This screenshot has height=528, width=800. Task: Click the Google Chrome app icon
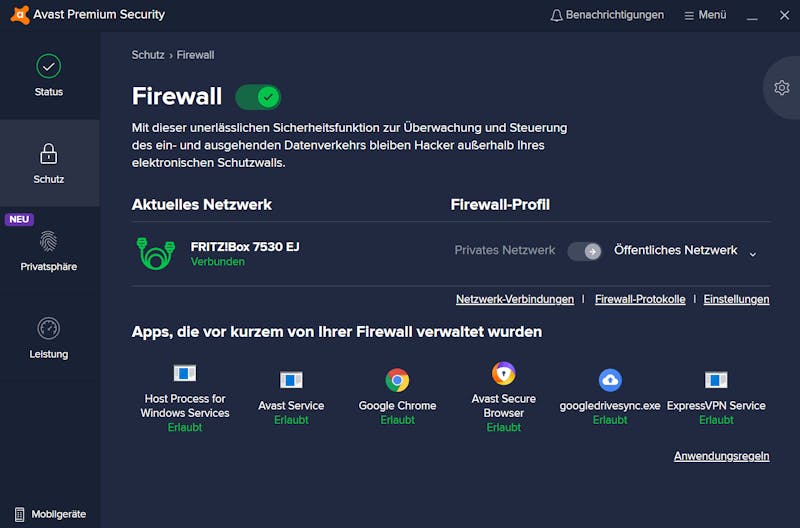point(397,380)
